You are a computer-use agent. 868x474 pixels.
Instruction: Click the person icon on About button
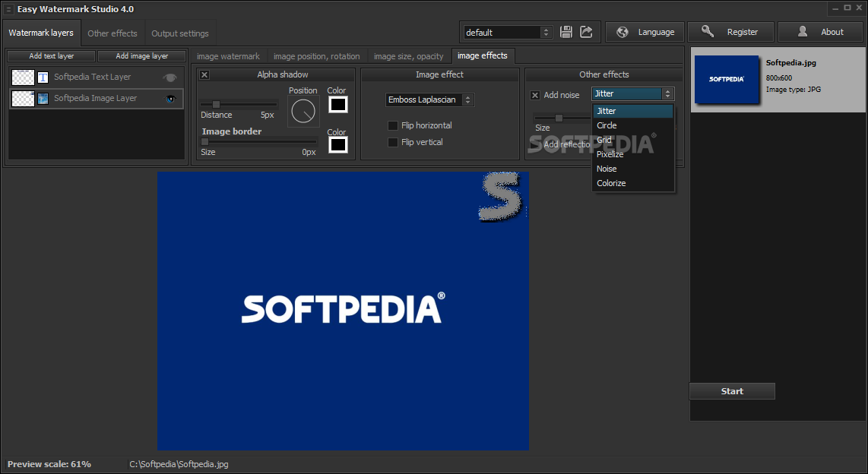click(x=803, y=32)
